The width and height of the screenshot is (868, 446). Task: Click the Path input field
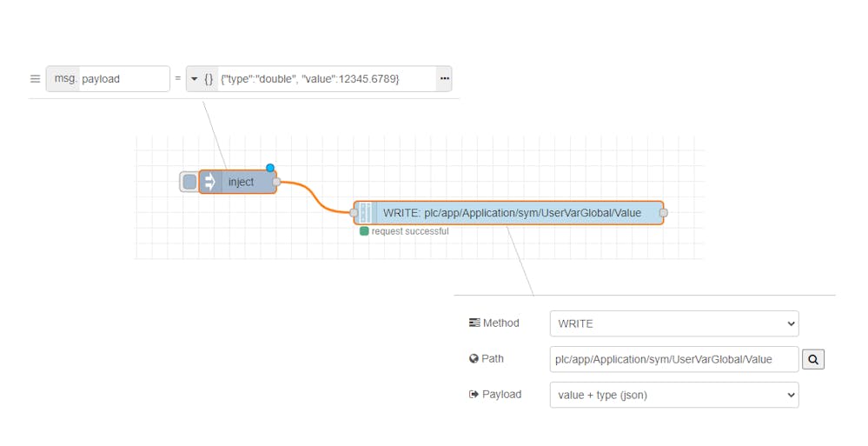[673, 359]
